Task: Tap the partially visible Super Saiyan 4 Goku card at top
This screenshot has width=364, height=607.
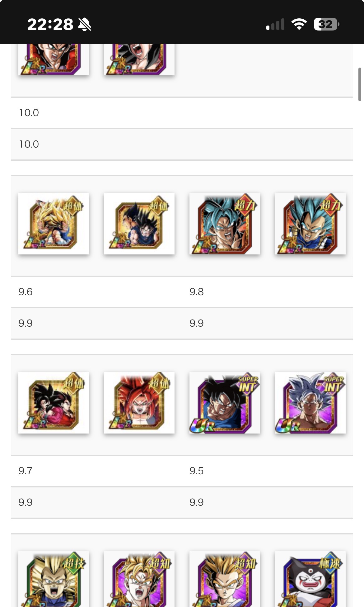Action: pyautogui.click(x=54, y=59)
